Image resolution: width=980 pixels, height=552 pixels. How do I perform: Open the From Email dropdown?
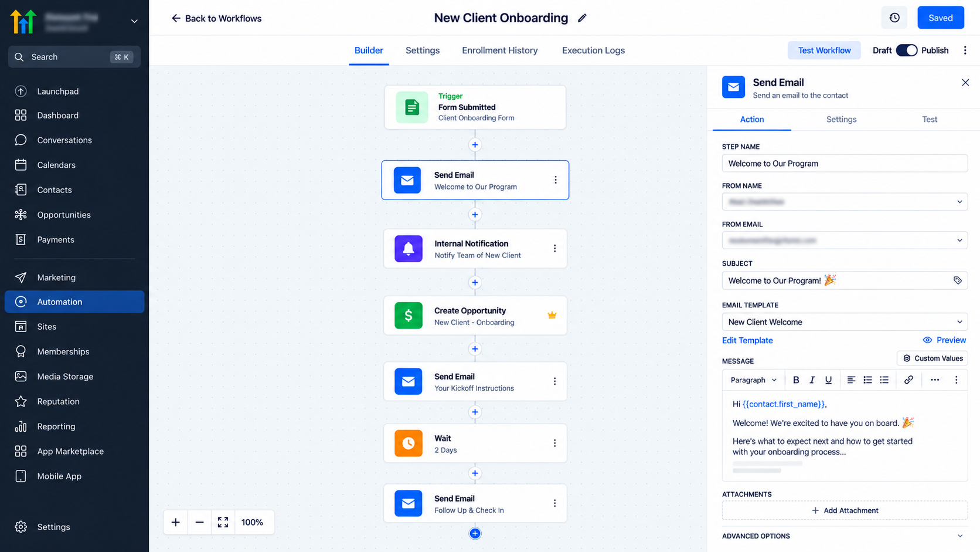pos(845,241)
